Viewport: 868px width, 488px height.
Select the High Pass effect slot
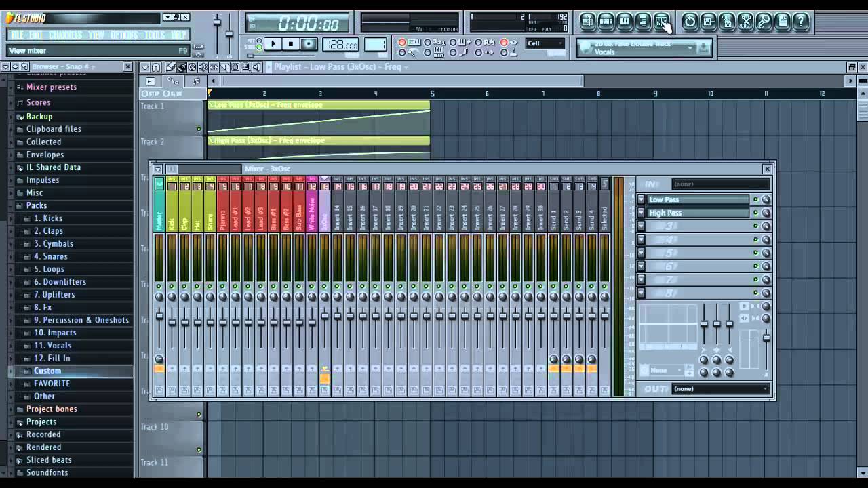[698, 213]
